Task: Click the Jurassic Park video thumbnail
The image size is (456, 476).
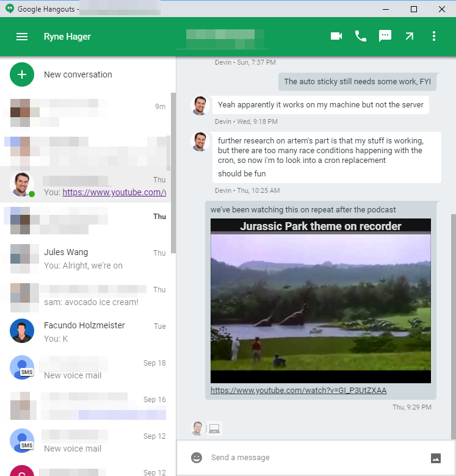Action: tap(320, 301)
